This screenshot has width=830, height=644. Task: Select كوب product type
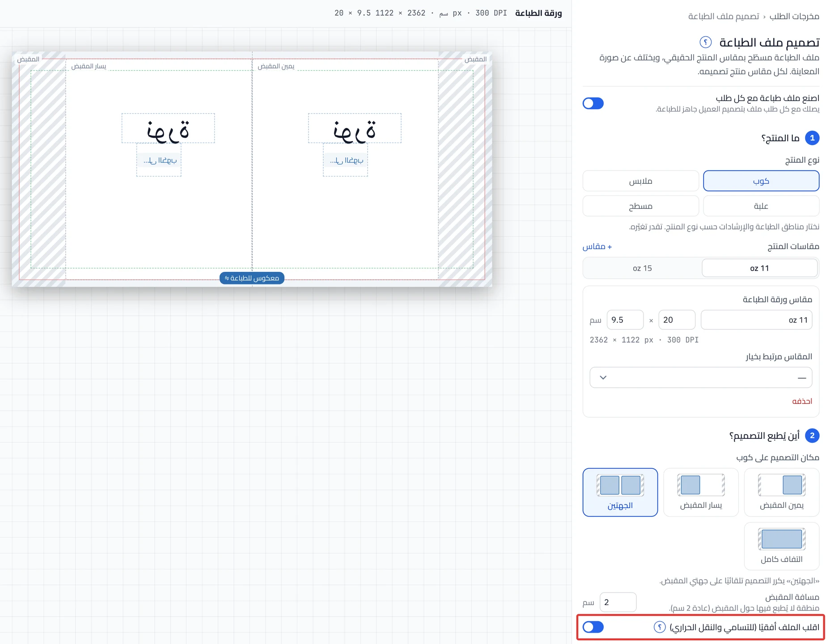[761, 181]
